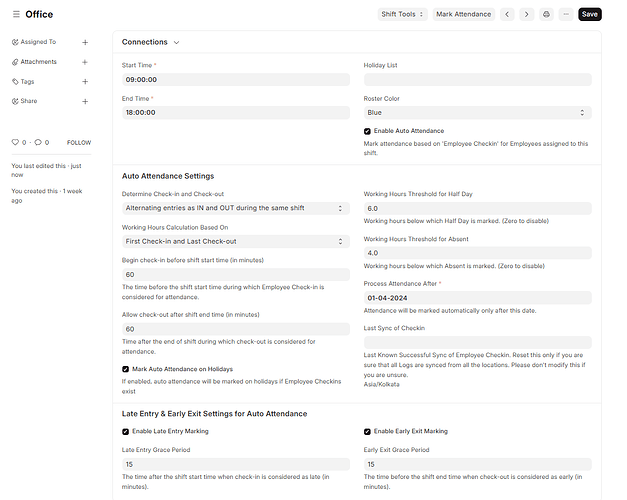Add a tag with the Tags plus icon

tap(85, 82)
